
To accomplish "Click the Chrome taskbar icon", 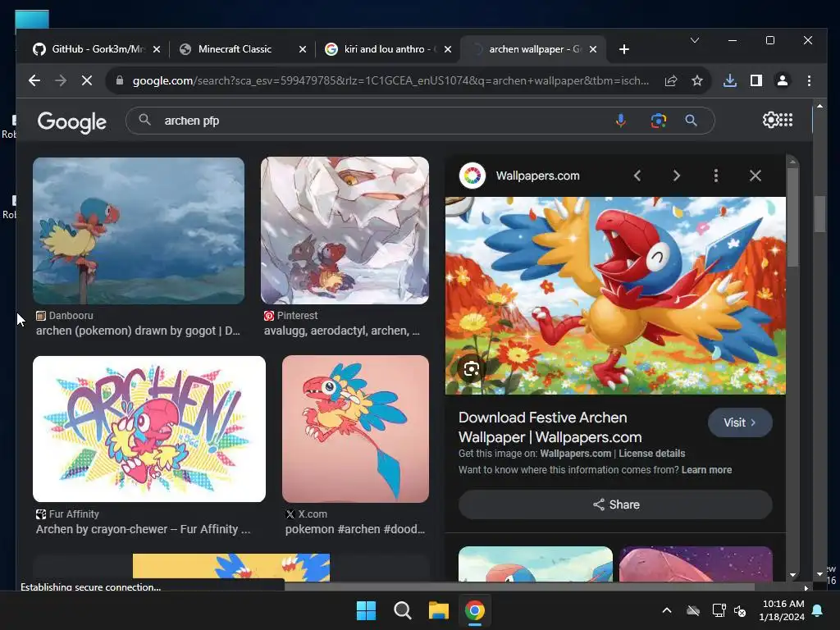I will [x=475, y=610].
